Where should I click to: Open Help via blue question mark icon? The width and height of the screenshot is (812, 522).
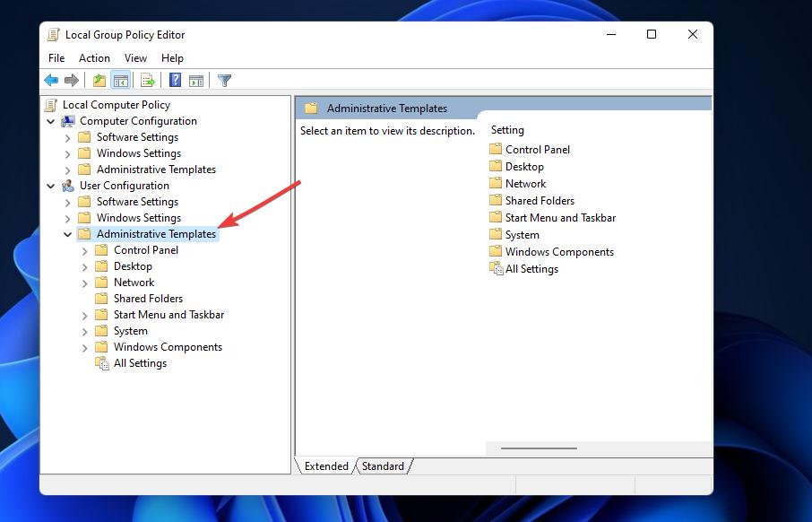pyautogui.click(x=176, y=81)
